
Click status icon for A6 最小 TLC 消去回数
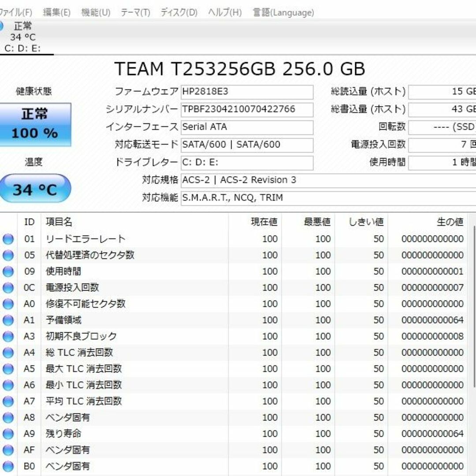pos(8,385)
